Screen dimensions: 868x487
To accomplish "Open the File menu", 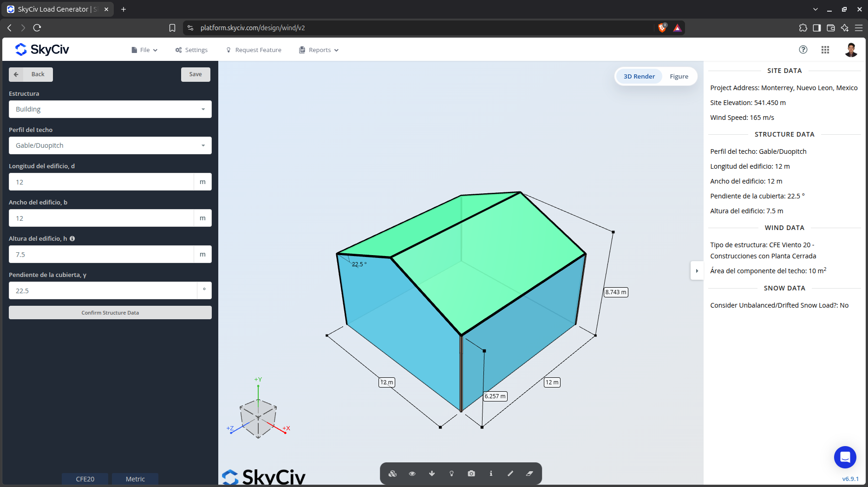I will [x=144, y=50].
